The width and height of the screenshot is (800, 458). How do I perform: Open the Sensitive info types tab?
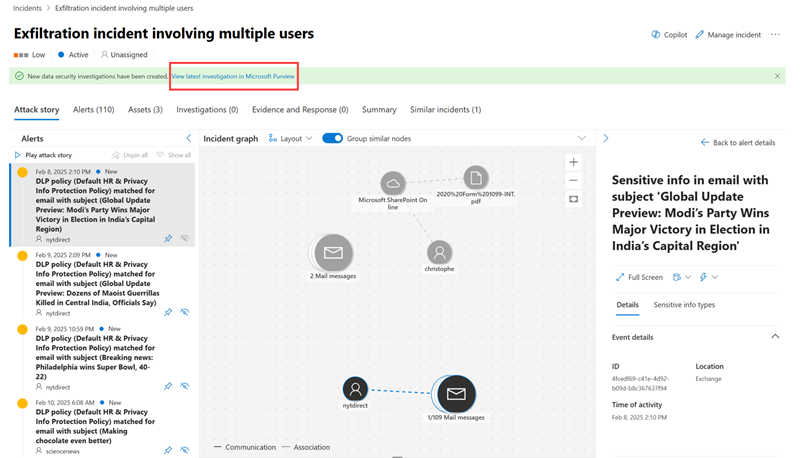point(684,304)
